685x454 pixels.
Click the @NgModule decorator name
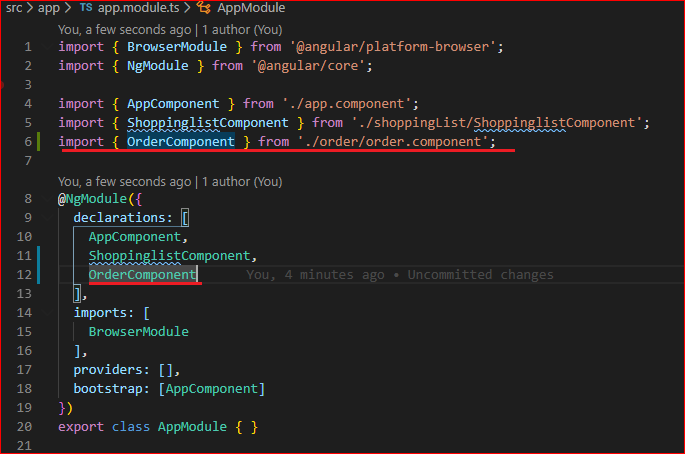[92, 199]
